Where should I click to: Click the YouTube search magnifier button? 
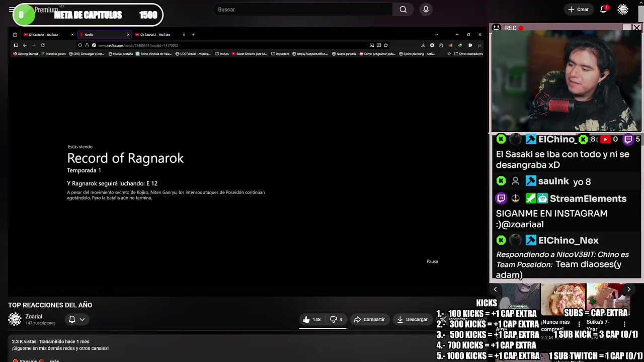click(x=403, y=10)
